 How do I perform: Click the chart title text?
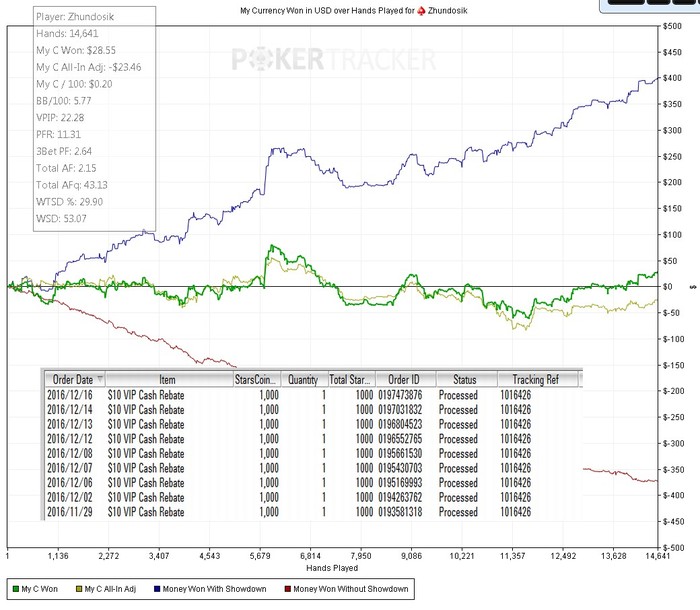[x=354, y=11]
